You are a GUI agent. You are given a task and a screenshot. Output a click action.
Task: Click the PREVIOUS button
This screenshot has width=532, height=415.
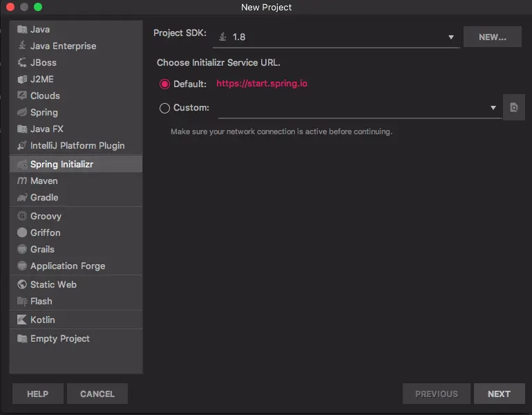(x=437, y=394)
